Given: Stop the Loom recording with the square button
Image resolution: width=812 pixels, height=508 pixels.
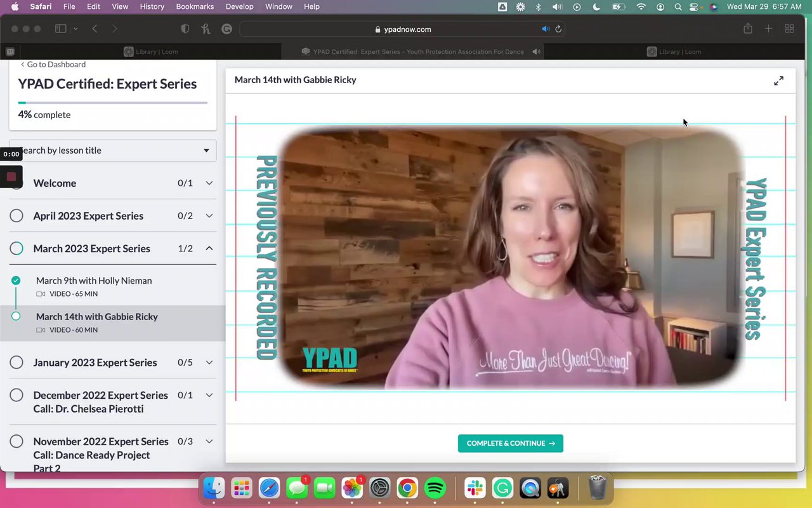Looking at the screenshot, I should pos(11,177).
